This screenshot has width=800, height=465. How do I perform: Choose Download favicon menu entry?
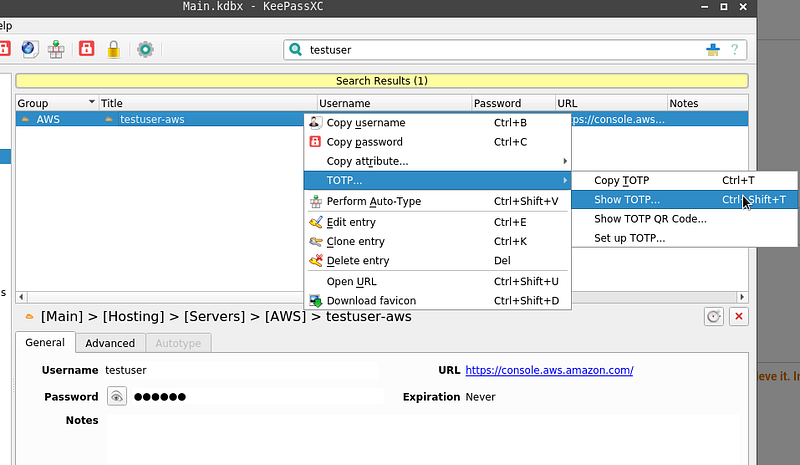pos(437,301)
